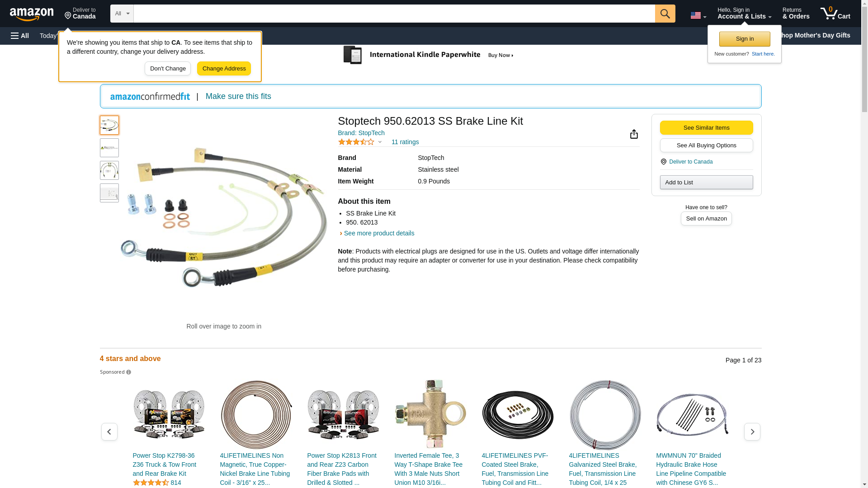Screen dimensions: 868x488
Task: Click the carousel previous arrow
Action: click(x=109, y=432)
